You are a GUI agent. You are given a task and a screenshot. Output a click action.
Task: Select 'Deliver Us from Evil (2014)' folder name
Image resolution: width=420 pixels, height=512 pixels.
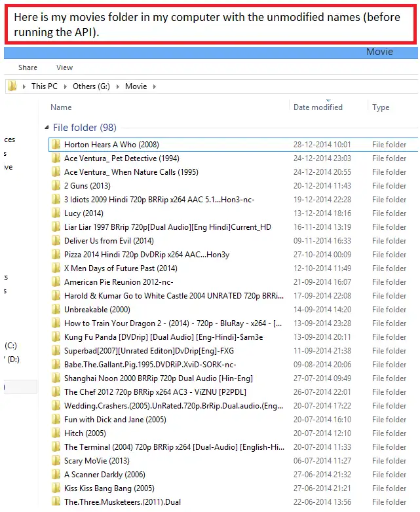click(x=109, y=241)
